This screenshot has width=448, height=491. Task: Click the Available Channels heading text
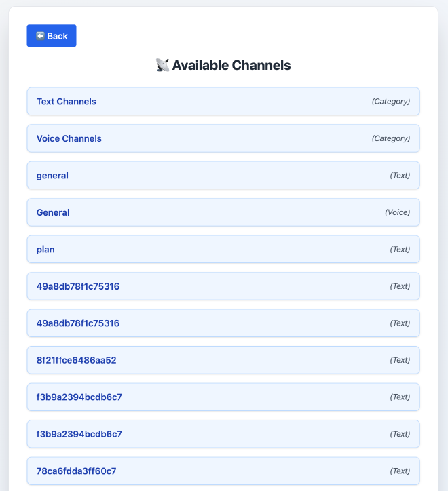pyautogui.click(x=231, y=66)
